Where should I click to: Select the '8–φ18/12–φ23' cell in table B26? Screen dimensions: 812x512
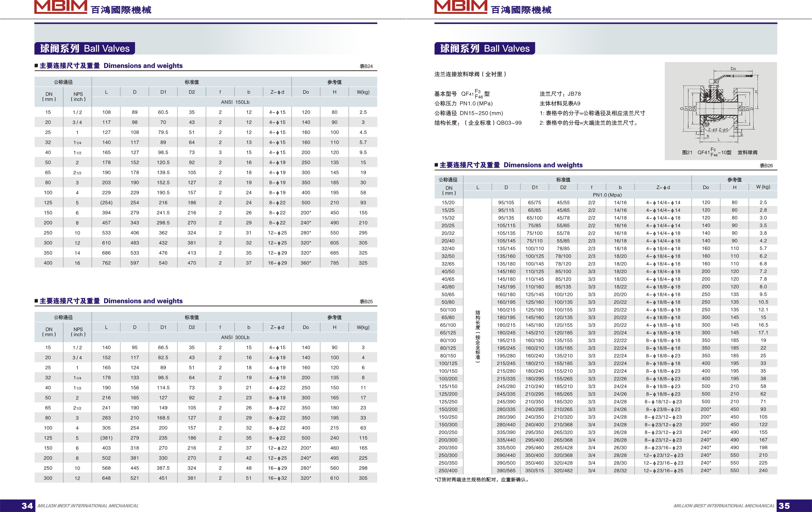tap(663, 402)
